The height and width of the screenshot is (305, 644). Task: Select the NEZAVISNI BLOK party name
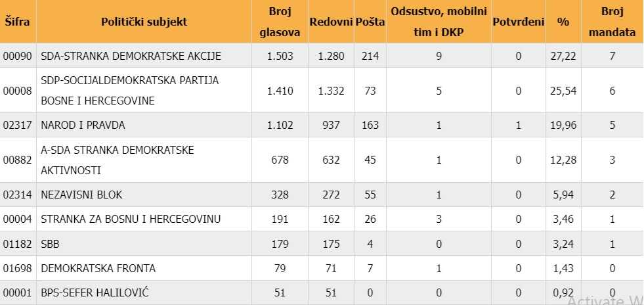81,195
